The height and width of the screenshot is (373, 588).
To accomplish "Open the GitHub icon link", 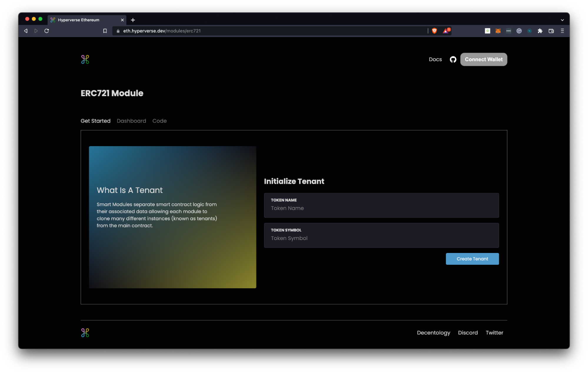I will pyautogui.click(x=453, y=59).
